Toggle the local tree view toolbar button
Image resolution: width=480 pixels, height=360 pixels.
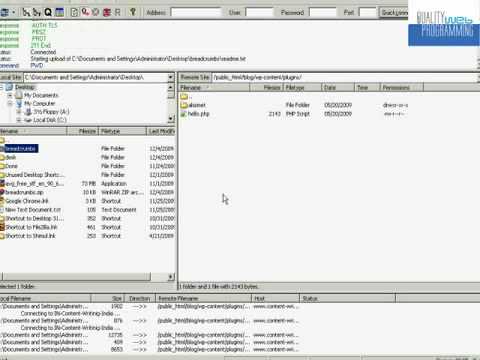[26, 12]
